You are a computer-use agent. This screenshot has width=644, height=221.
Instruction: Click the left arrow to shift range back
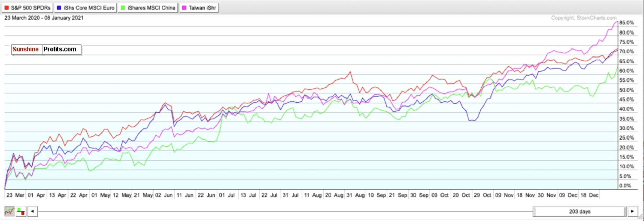coord(32,211)
